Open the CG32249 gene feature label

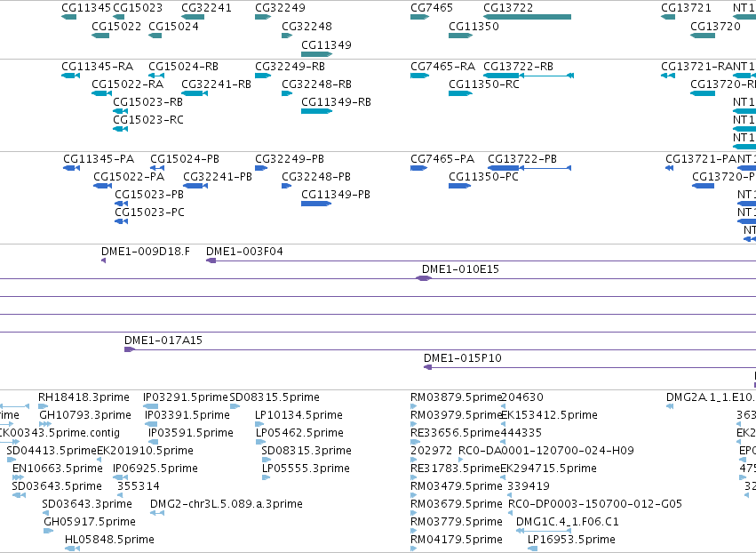(x=280, y=8)
